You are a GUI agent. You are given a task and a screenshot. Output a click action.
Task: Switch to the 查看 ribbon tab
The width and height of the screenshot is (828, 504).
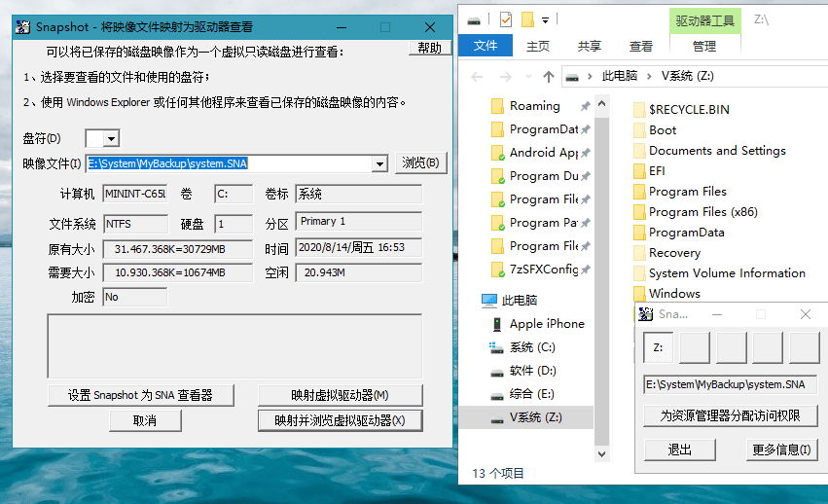click(640, 46)
